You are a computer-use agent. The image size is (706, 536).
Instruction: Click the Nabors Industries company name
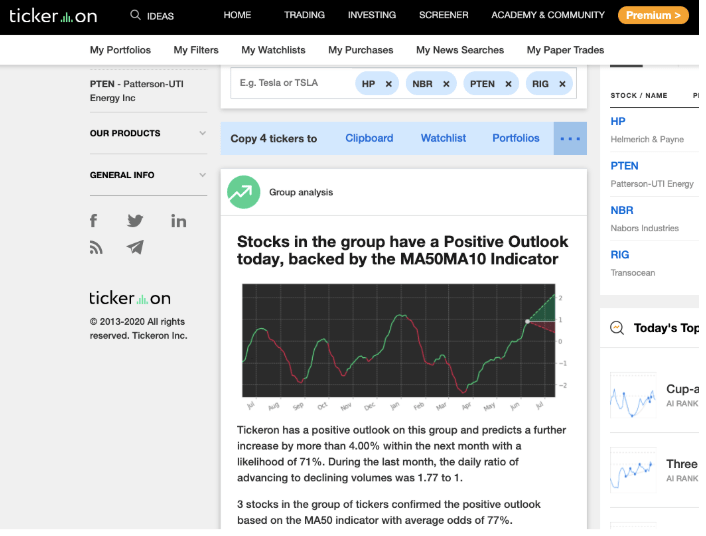click(x=644, y=228)
